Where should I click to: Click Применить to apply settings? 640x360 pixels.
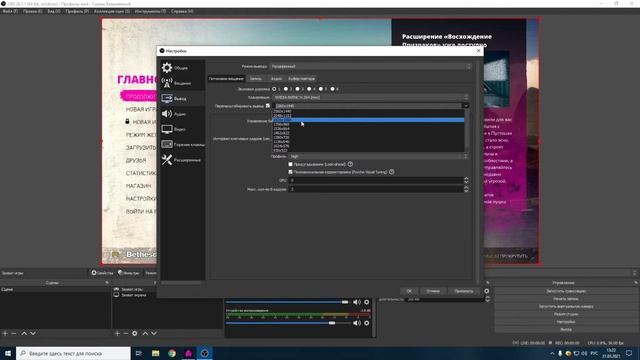(464, 291)
